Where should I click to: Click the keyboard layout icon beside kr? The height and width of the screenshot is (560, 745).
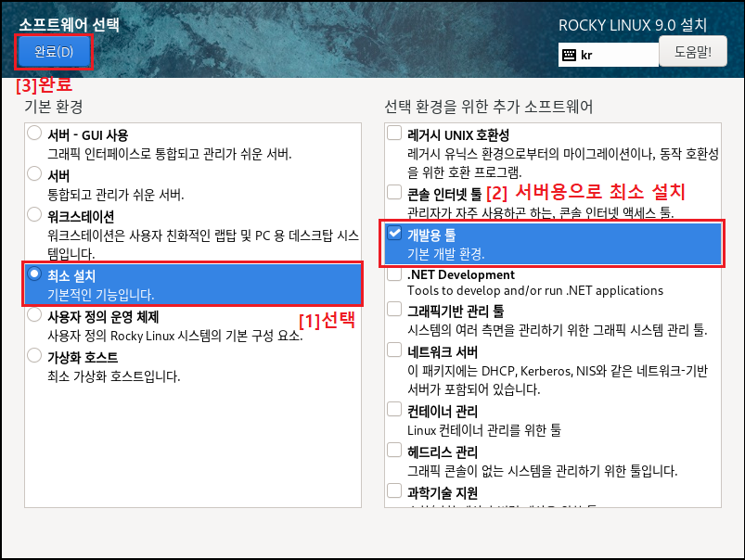(569, 55)
